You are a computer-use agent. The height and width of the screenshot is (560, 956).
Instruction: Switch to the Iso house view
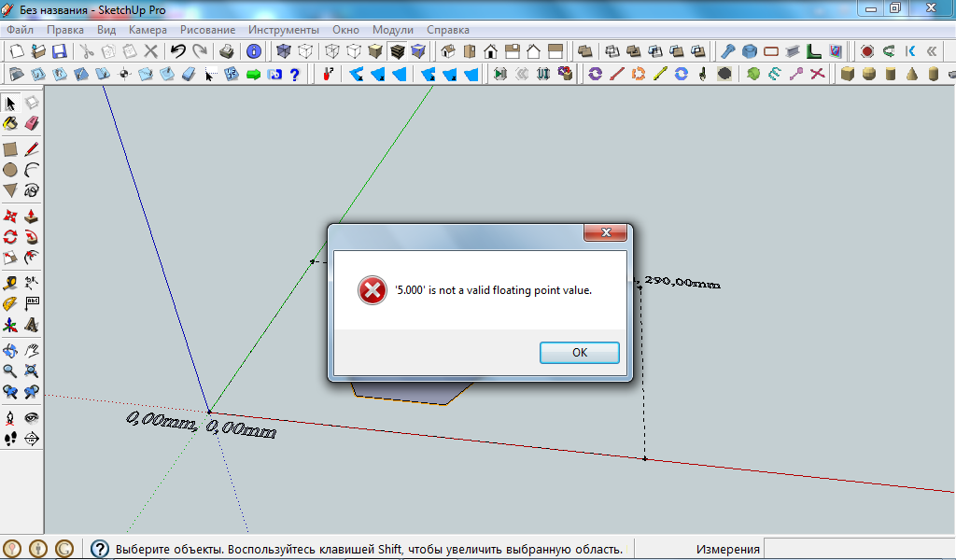(x=447, y=51)
